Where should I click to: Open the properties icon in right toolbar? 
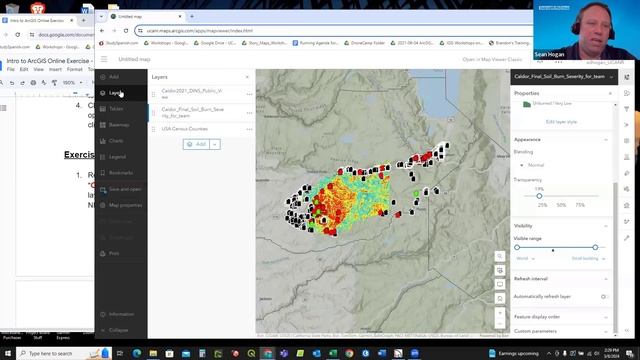coord(627,77)
